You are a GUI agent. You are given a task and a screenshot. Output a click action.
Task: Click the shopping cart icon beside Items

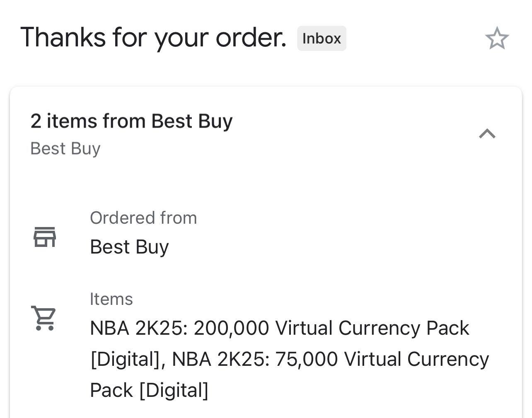pyautogui.click(x=44, y=318)
